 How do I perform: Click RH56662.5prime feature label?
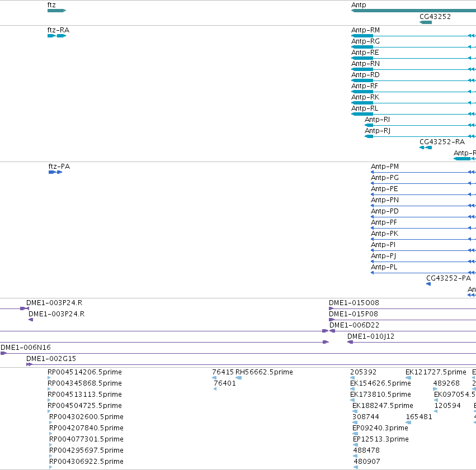[264, 372]
